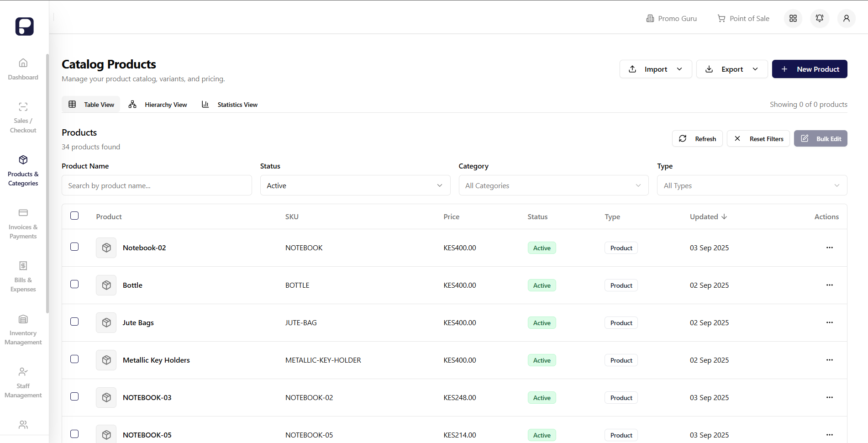
Task: Click the New Product button
Action: click(809, 69)
